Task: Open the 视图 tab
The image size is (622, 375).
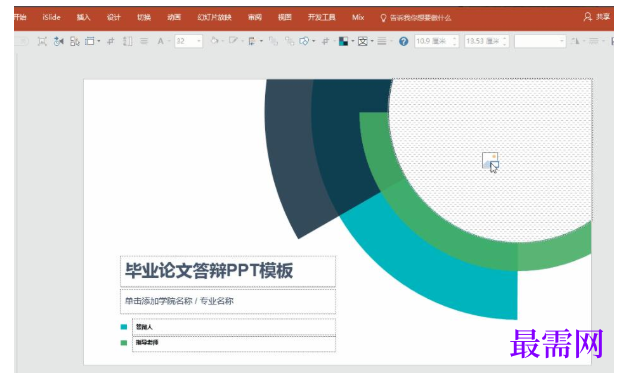Action: click(285, 17)
